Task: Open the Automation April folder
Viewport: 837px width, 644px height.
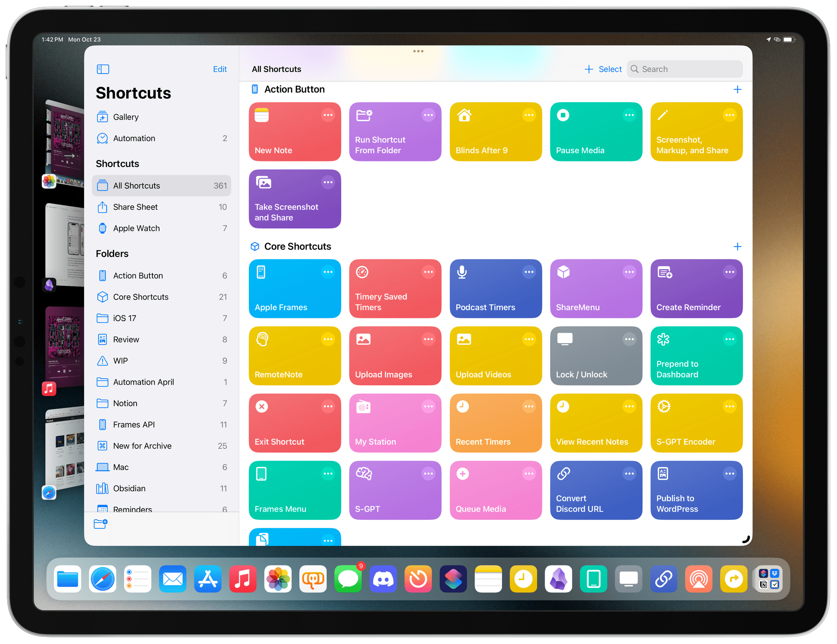Action: coord(161,382)
